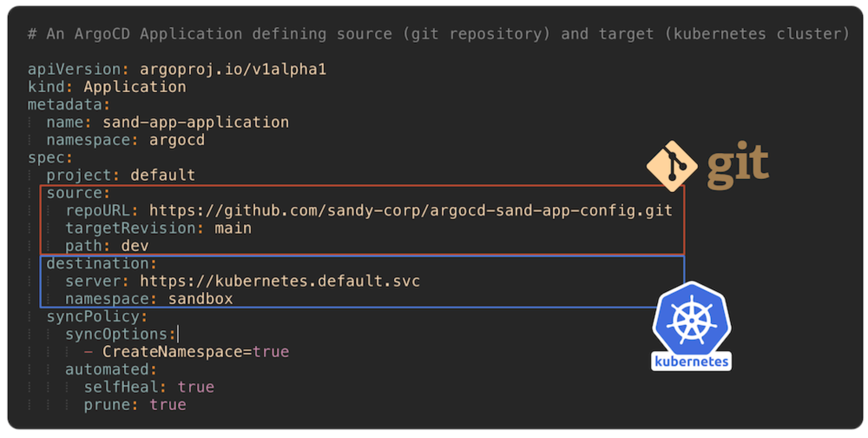Collapse the metadata section key
868x438 pixels.
(x=68, y=105)
